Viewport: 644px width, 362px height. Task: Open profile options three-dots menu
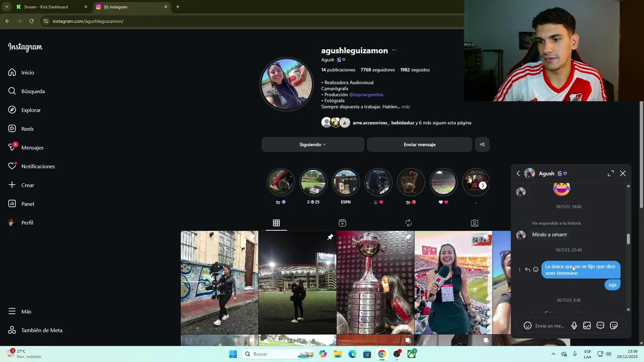click(393, 50)
